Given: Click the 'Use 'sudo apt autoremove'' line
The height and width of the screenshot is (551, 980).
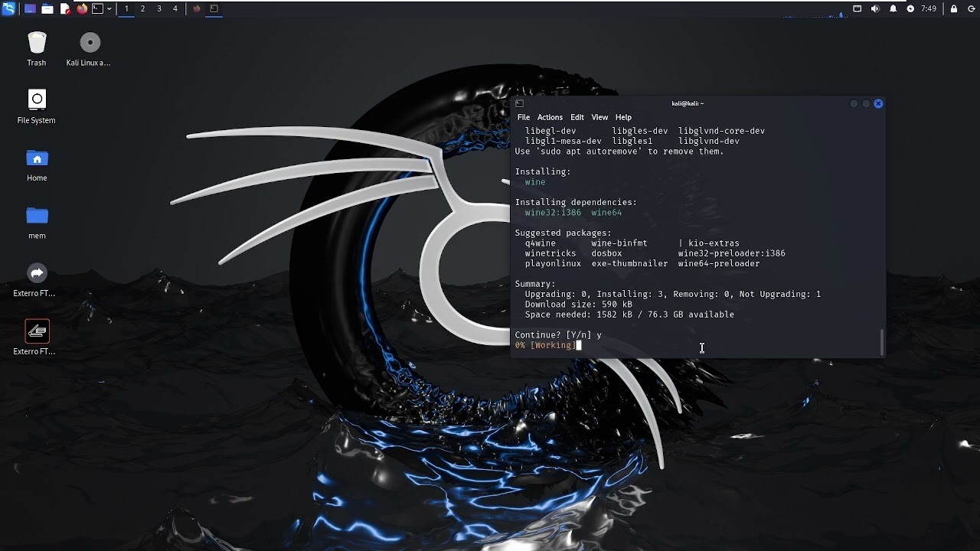Looking at the screenshot, I should [619, 152].
